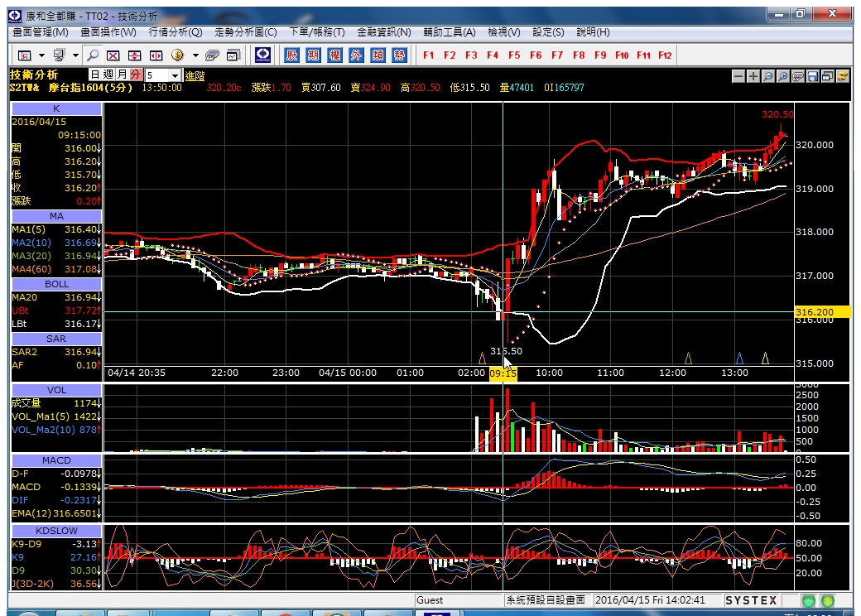Click the plus button in chart tools
The image size is (861, 616).
(x=753, y=76)
